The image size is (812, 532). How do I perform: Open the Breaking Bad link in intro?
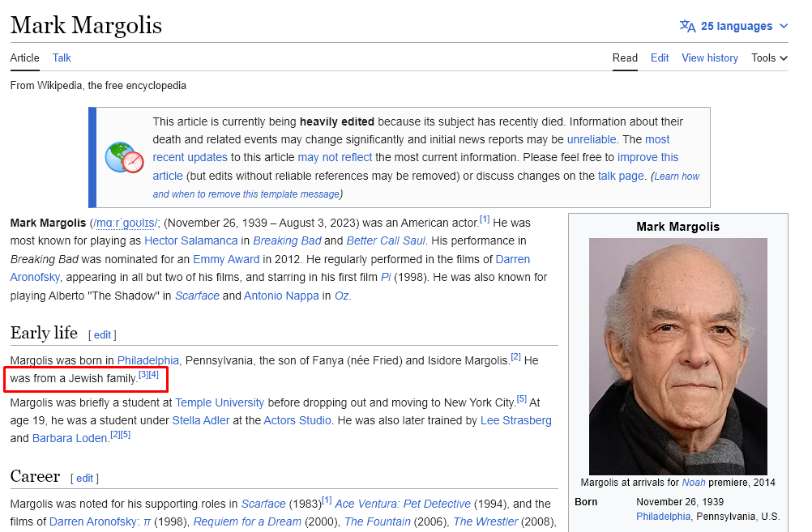coord(287,240)
